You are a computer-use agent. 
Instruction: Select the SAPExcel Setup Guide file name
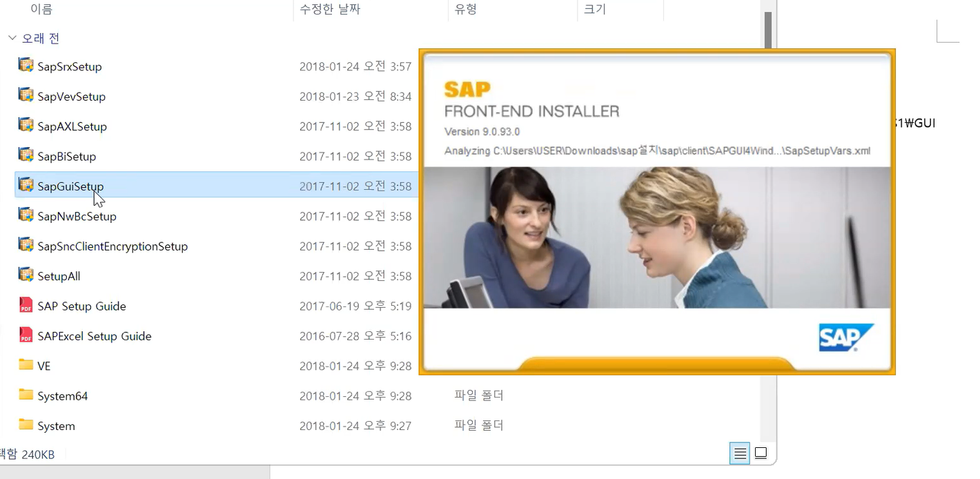(95, 336)
